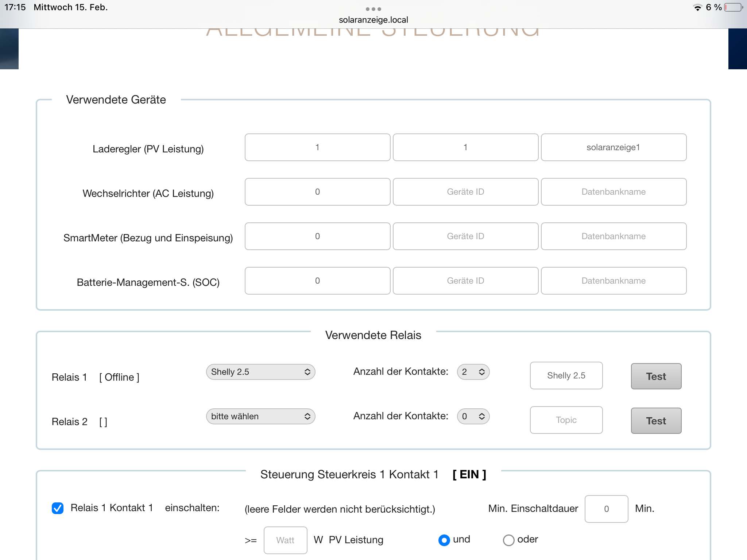Enable the Relais 1 Kontakt 1 checkbox
The height and width of the screenshot is (560, 747).
tap(58, 508)
